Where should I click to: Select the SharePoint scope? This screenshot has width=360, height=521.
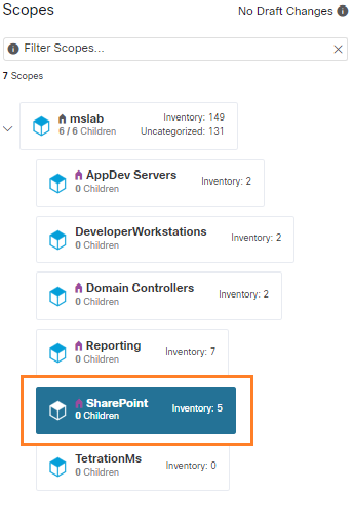coord(136,410)
